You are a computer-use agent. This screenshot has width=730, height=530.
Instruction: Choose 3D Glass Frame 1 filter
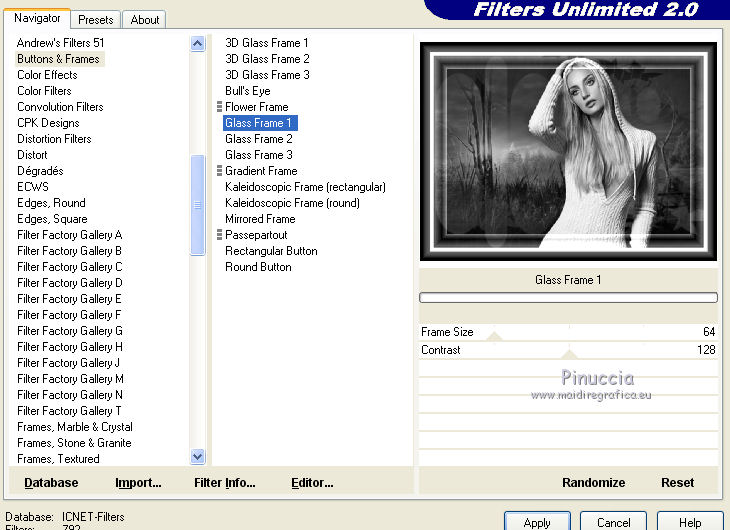click(x=267, y=43)
